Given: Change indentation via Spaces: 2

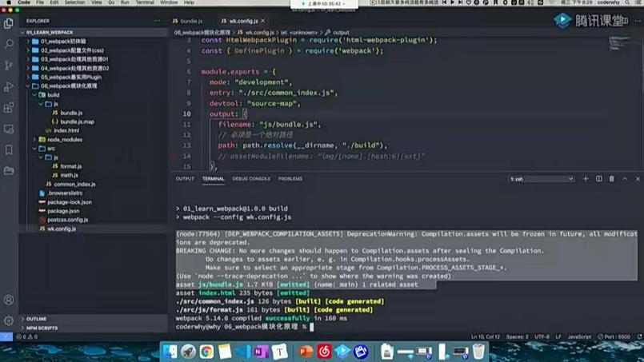Looking at the screenshot, I should (x=517, y=337).
